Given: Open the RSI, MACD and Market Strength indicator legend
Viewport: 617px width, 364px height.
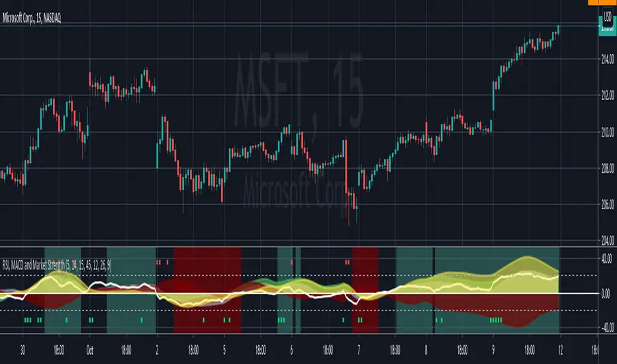Looking at the screenshot, I should coord(57,265).
